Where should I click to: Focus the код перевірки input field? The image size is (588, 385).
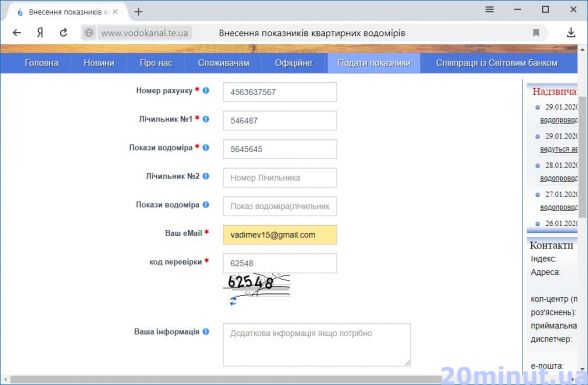[x=280, y=263]
